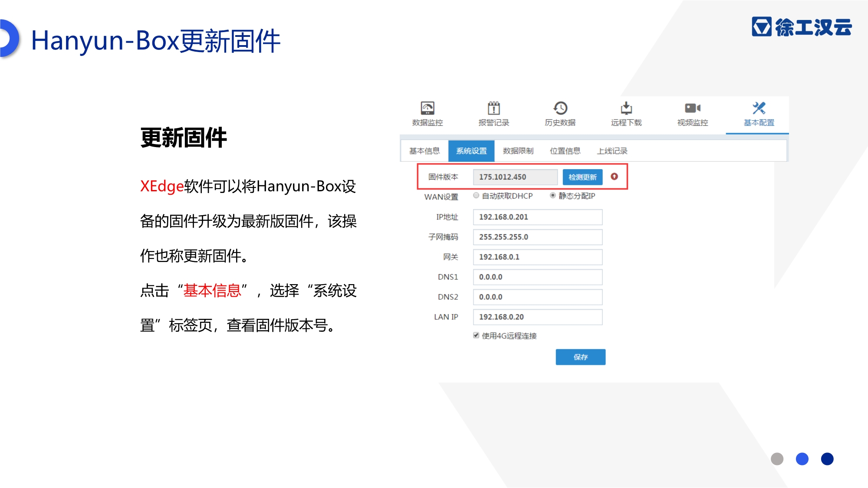
Task: Click the red 基本信息 text in the paragraph
Action: (x=212, y=291)
